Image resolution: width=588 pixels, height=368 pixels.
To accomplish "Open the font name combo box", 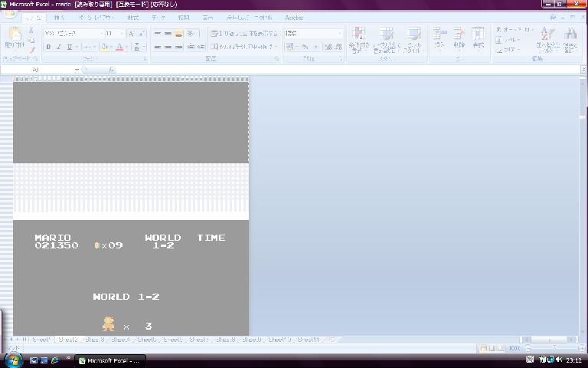I will tap(73, 34).
